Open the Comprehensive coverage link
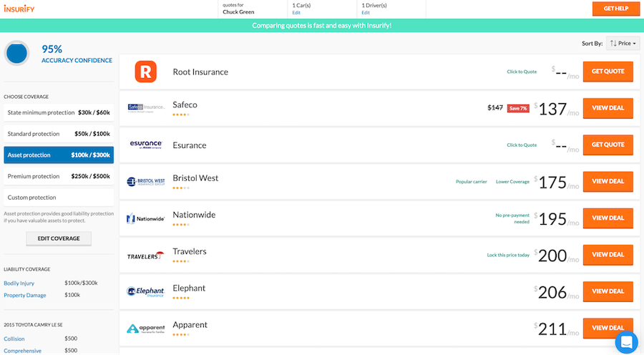The width and height of the screenshot is (644, 355). point(23,351)
